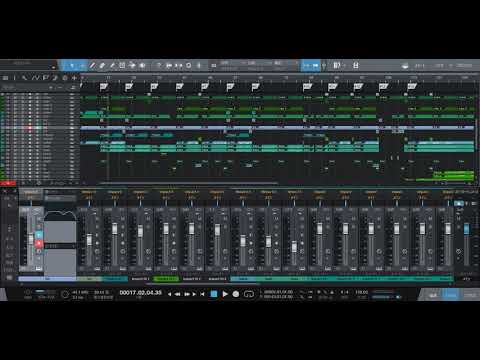Toggle the red record-arm button on first channel

[x=39, y=244]
